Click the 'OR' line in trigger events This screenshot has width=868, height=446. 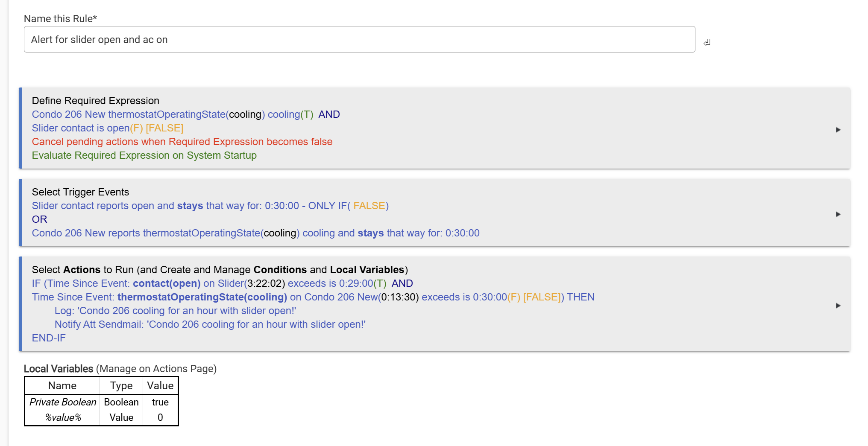pyautogui.click(x=40, y=219)
